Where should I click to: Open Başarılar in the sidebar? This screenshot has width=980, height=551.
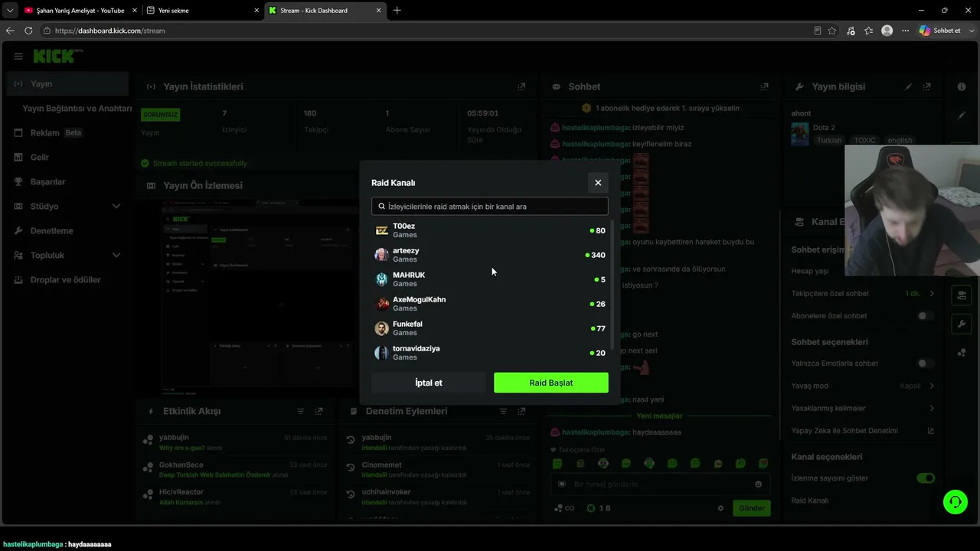tap(67, 181)
